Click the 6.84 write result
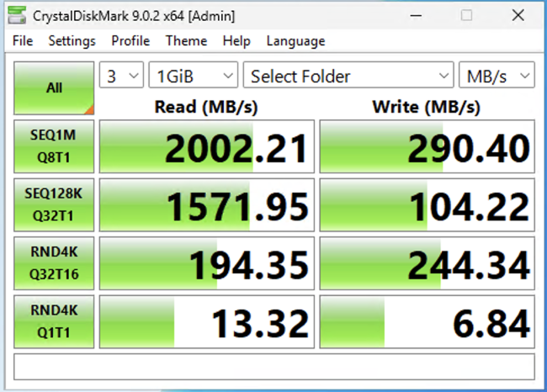This screenshot has height=392, width=547. (427, 321)
